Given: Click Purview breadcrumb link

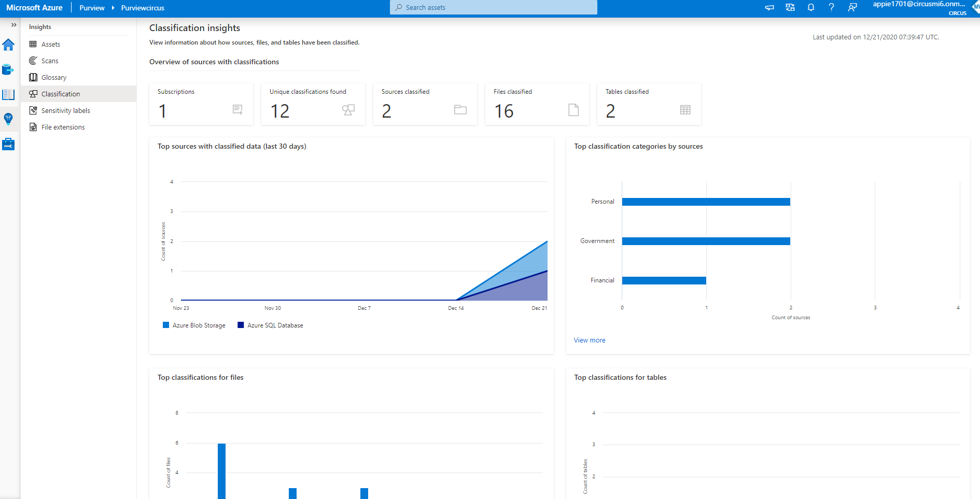Looking at the screenshot, I should 92,8.
